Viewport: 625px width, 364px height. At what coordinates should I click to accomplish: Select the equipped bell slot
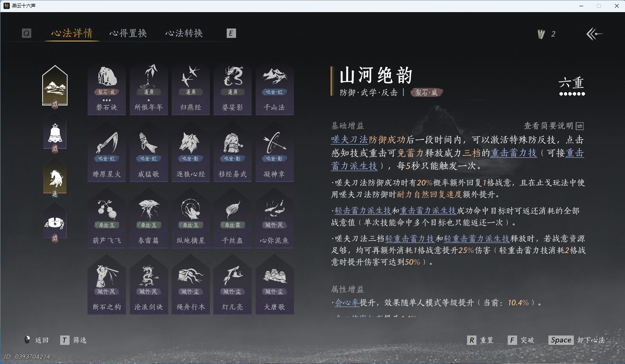click(x=55, y=133)
